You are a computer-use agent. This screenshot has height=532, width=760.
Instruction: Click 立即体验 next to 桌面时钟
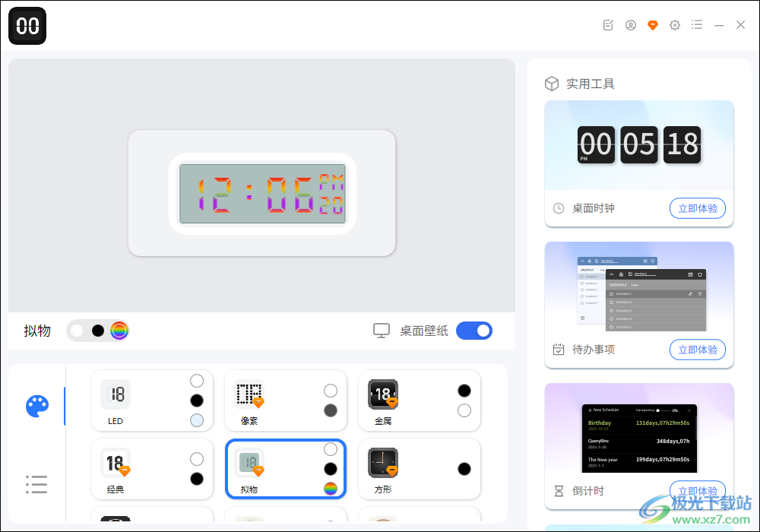[x=698, y=208]
